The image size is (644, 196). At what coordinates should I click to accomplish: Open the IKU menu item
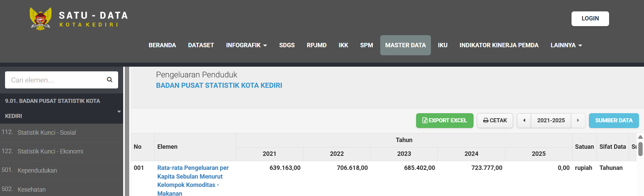pos(442,45)
